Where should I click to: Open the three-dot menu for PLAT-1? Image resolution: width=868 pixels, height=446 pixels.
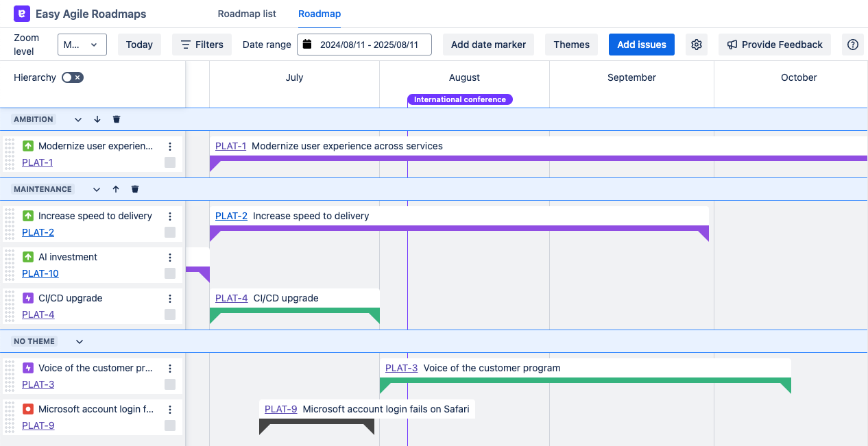170,146
